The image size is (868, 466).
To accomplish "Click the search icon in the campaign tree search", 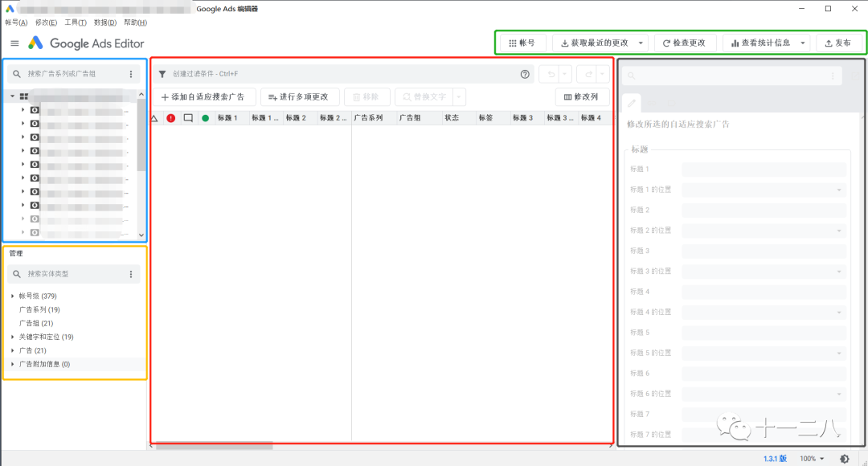I will coord(17,74).
